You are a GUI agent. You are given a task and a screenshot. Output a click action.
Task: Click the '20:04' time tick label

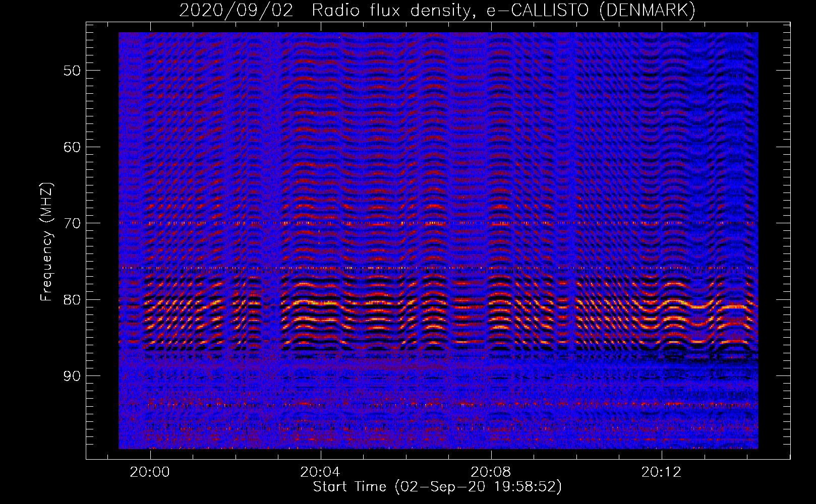[x=320, y=472]
